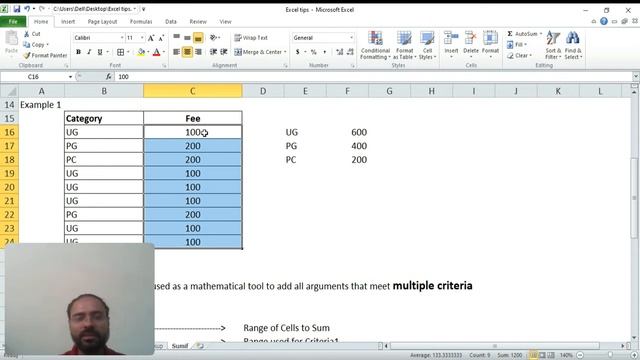Click the Insert Function fx icon
The image size is (640, 360).
108,77
